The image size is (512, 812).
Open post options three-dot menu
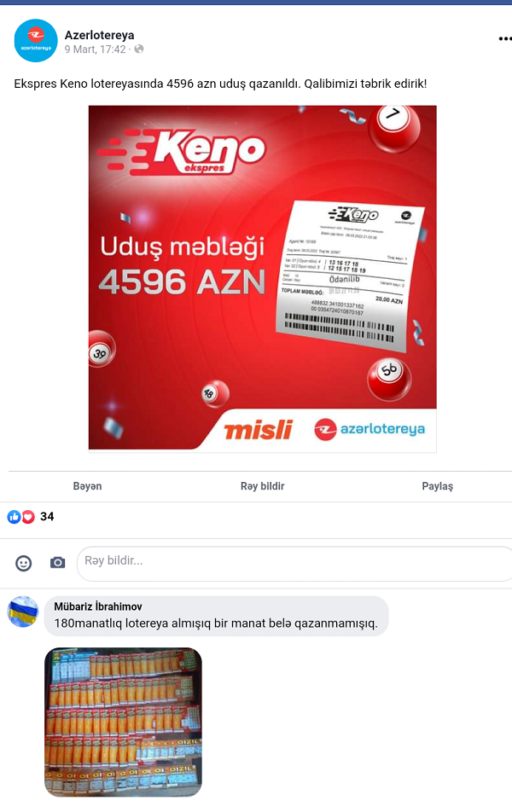(504, 39)
